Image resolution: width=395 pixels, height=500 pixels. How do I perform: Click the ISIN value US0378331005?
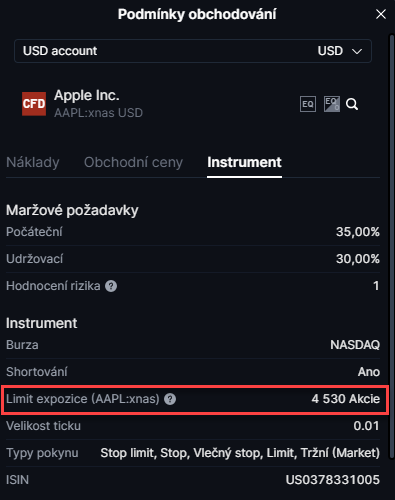333,480
